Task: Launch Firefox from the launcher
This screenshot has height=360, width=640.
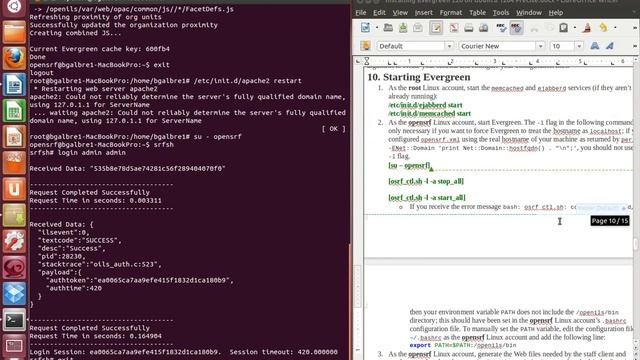Action: coord(14,58)
